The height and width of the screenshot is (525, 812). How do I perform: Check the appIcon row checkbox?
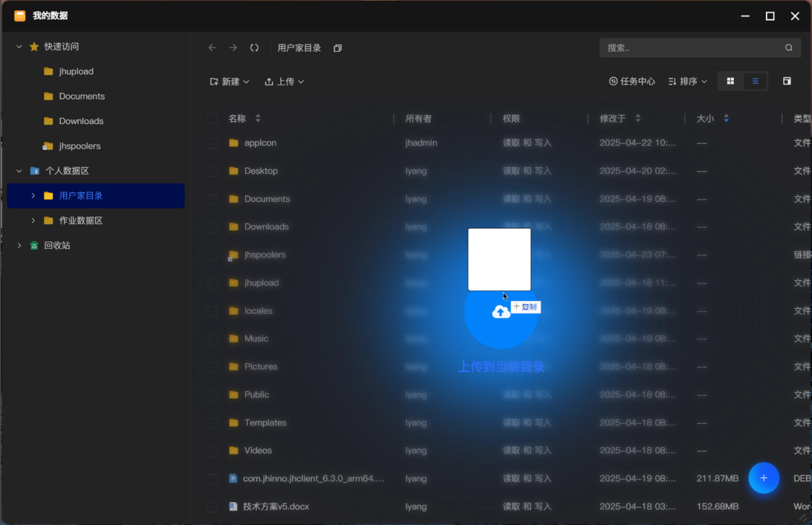[212, 143]
